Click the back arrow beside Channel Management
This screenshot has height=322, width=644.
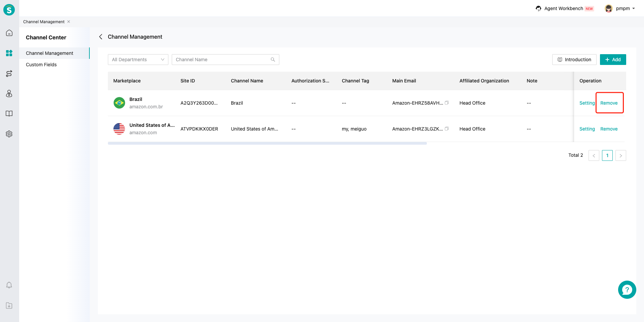pyautogui.click(x=100, y=37)
